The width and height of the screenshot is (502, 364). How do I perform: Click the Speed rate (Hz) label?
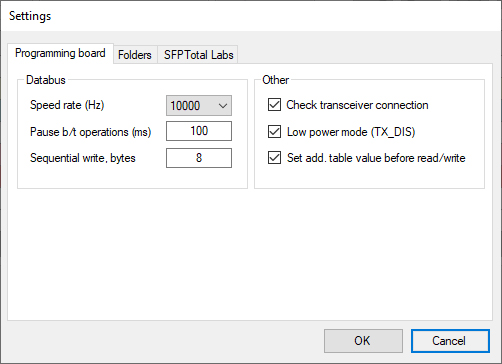(x=67, y=105)
